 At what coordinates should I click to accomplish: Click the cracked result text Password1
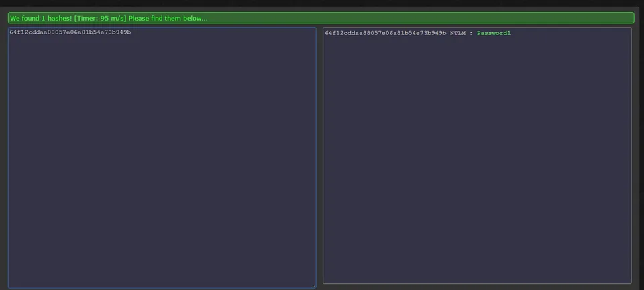(494, 33)
